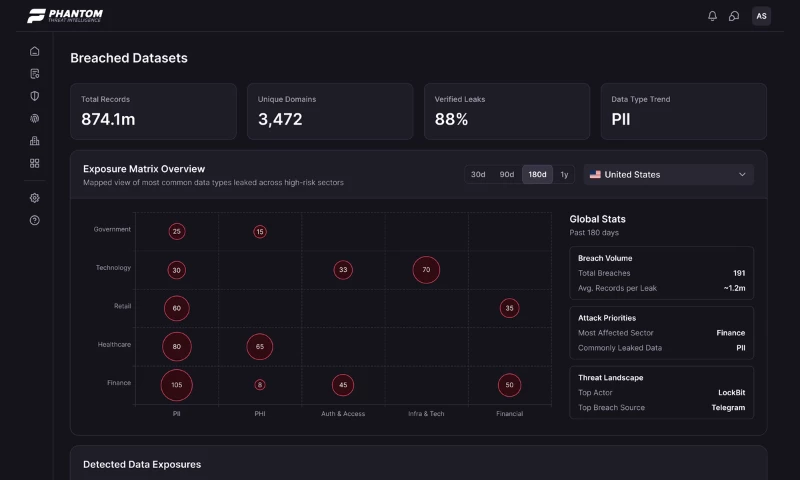Click the AS user avatar
Viewport: 800px width, 480px height.
pyautogui.click(x=761, y=16)
